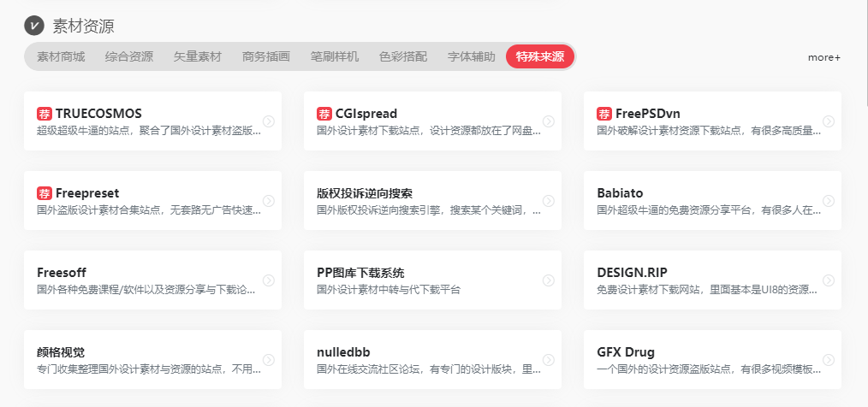The width and height of the screenshot is (868, 407).
Task: Click the arrow icon on TRUECOSMOS card
Action: pos(269,121)
